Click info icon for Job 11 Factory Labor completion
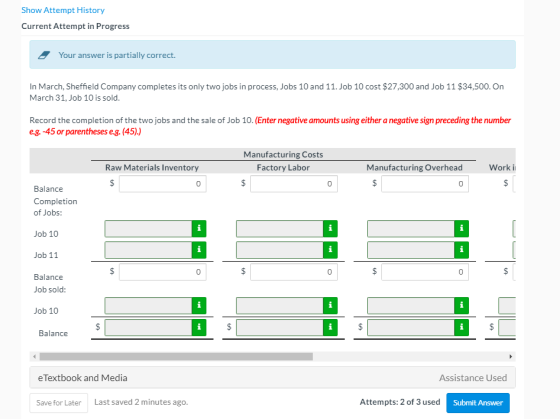Image resolution: width=560 pixels, height=419 pixels. pos(330,250)
